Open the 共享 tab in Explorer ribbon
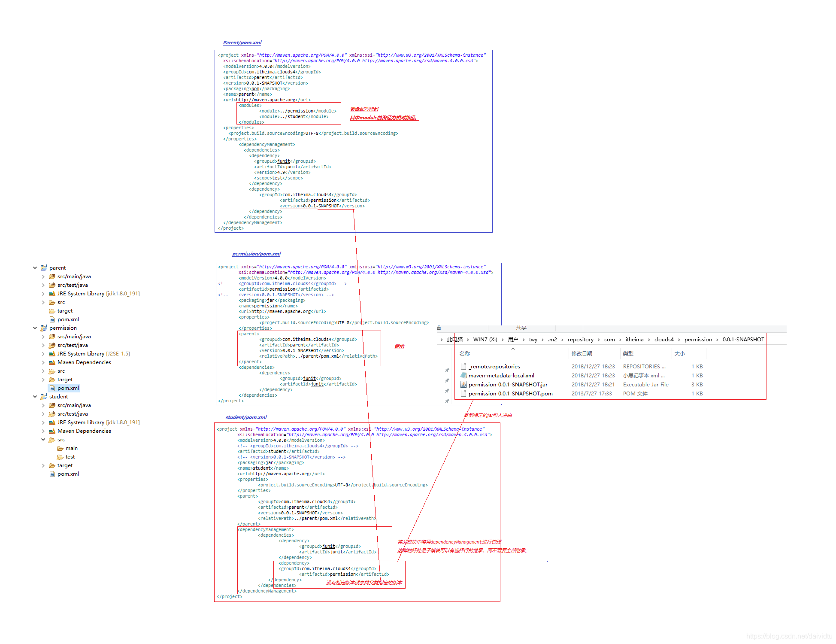The width and height of the screenshot is (836, 644). click(x=521, y=328)
